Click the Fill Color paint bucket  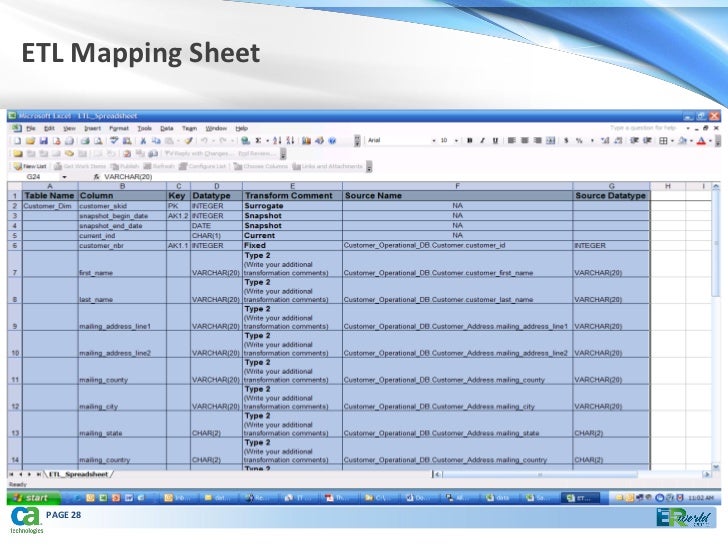click(682, 140)
